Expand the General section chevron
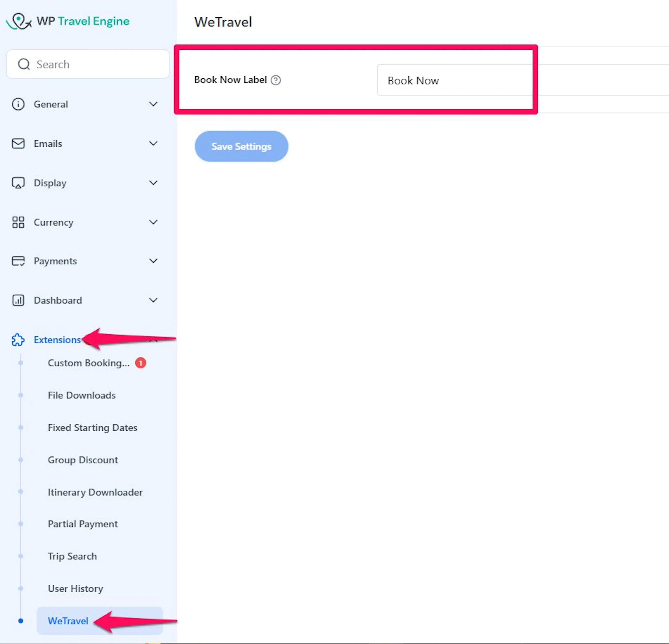 154,104
